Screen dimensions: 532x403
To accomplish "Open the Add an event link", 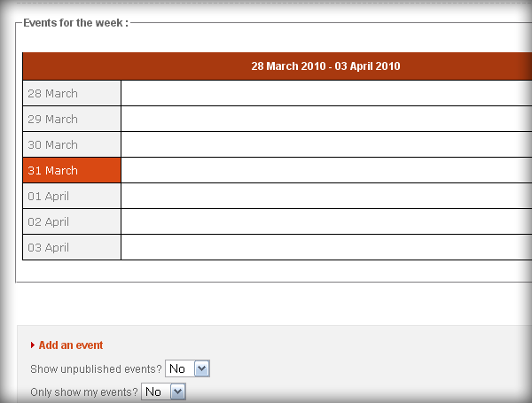I will tap(71, 345).
